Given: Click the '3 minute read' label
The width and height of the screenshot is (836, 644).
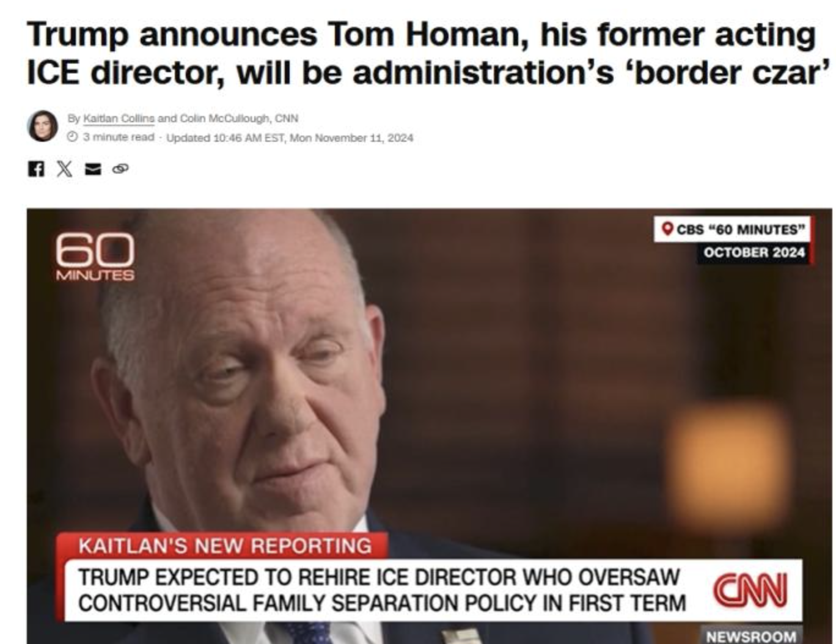Looking at the screenshot, I should 119,137.
